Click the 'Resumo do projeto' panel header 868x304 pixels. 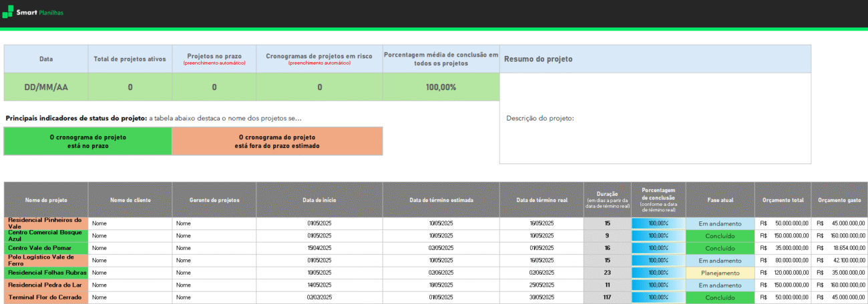pos(655,59)
